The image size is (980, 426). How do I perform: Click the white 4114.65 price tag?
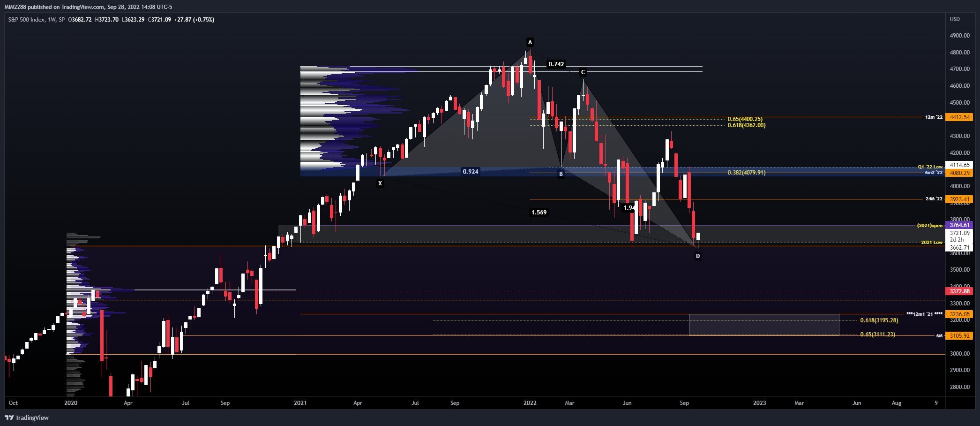pos(959,165)
